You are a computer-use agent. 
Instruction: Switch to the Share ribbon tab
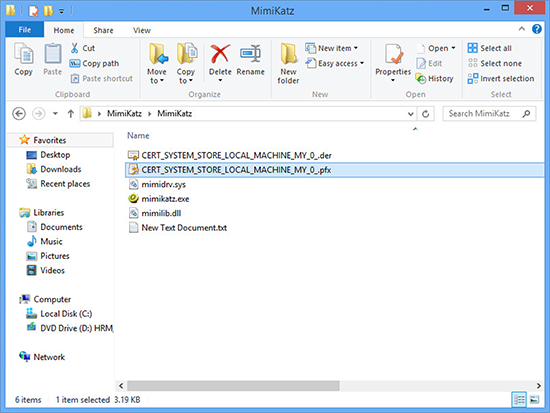[103, 31]
